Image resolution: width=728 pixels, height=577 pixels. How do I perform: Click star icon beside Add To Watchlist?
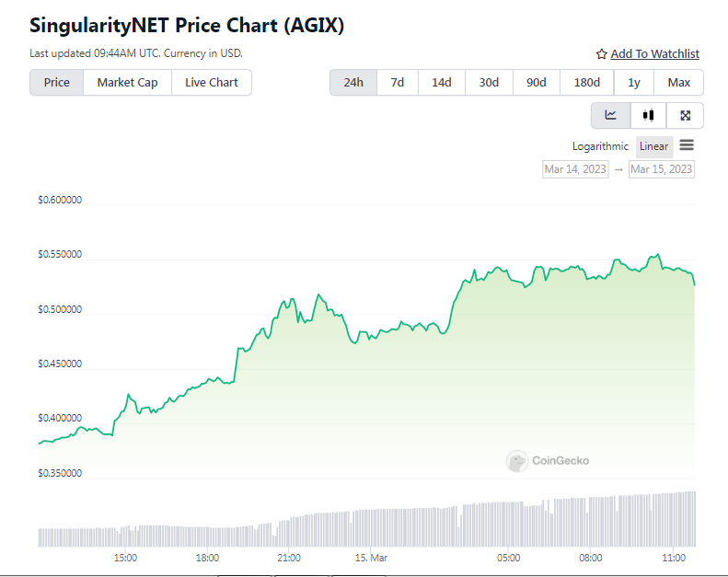[601, 54]
